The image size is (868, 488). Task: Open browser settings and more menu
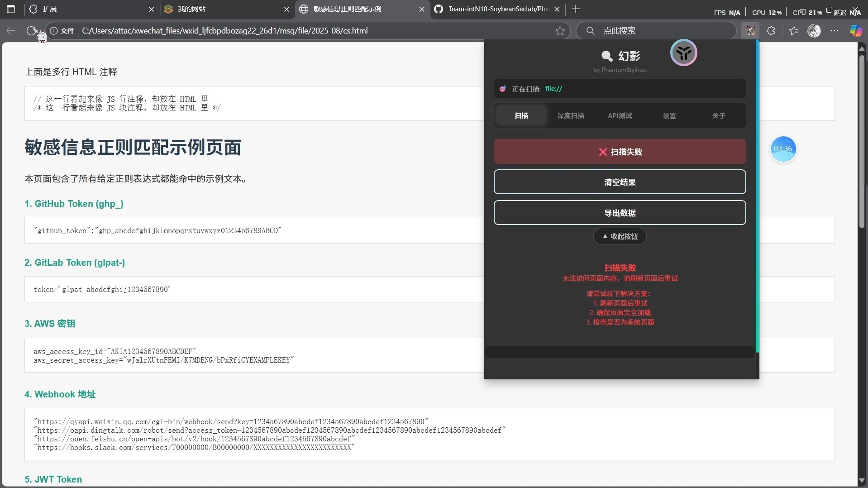[835, 31]
